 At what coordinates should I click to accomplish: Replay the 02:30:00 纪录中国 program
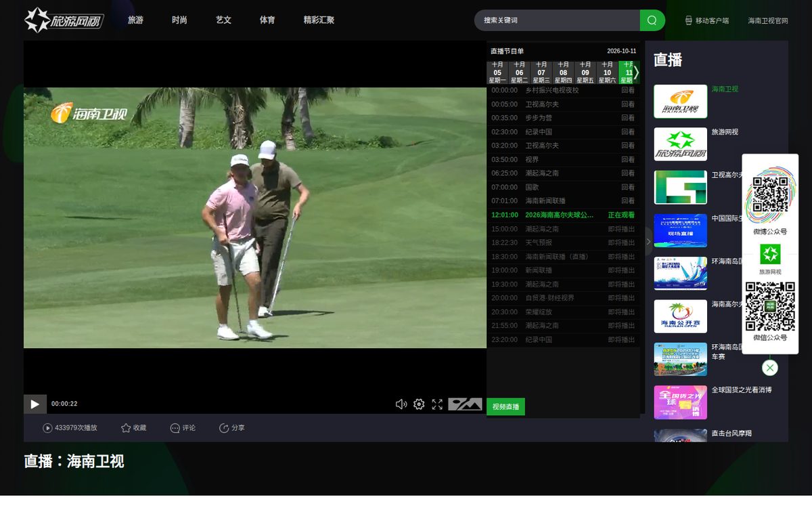coord(628,132)
